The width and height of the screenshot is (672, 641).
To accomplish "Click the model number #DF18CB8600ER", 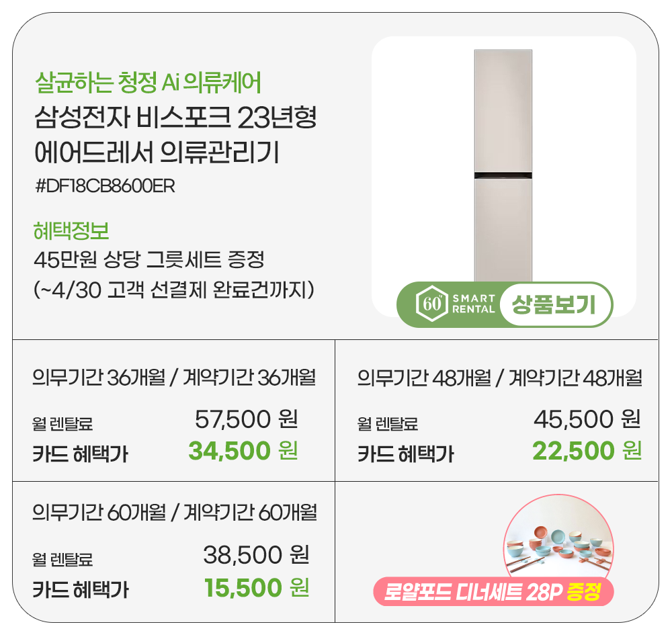I will (x=104, y=187).
